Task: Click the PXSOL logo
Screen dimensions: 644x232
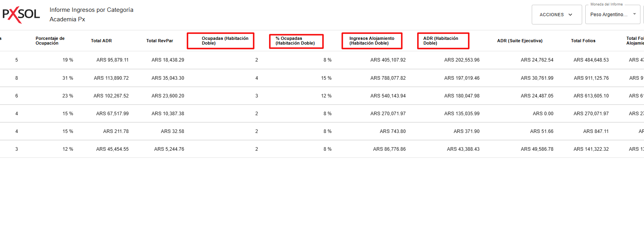Action: pyautogui.click(x=22, y=14)
